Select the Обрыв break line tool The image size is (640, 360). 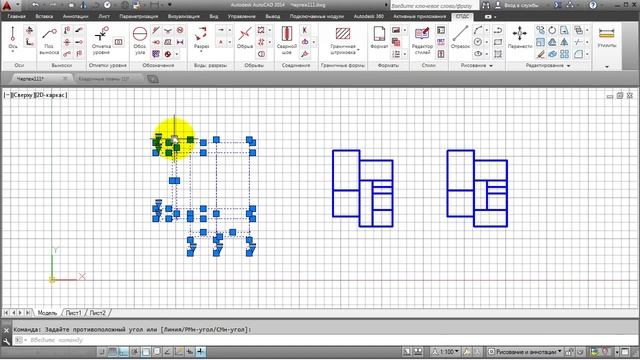[245, 38]
